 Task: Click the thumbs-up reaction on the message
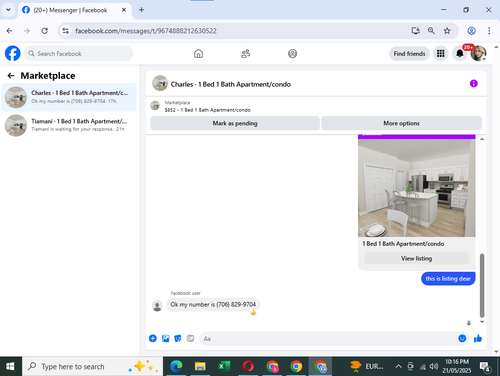pos(253,312)
